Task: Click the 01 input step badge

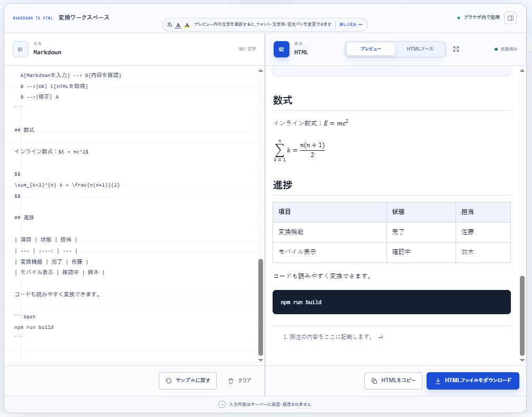Action: pyautogui.click(x=21, y=49)
